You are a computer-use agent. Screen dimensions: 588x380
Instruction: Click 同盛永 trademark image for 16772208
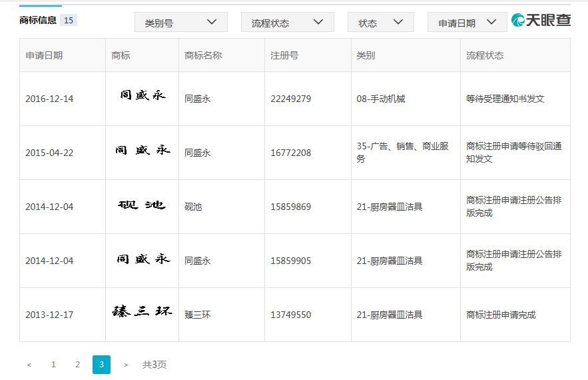pos(142,151)
